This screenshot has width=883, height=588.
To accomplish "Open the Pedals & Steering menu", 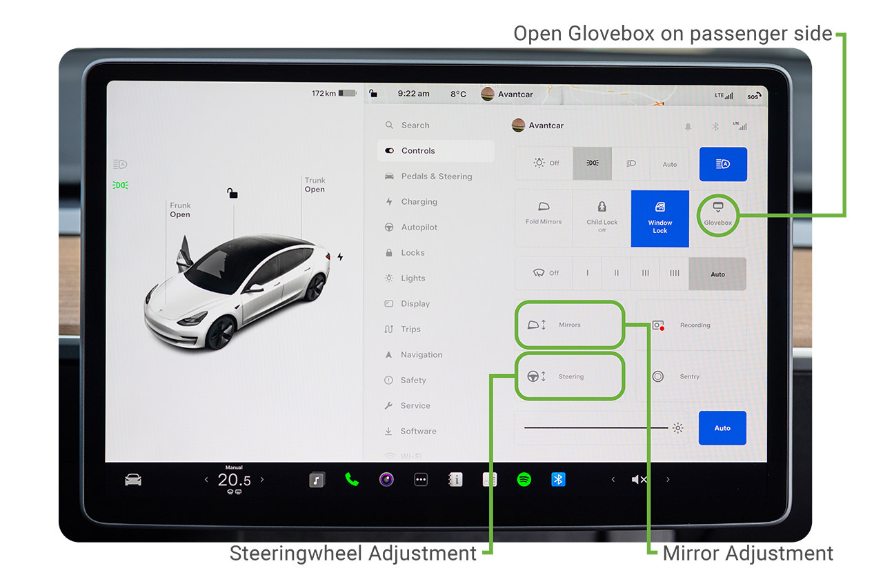I will [436, 176].
